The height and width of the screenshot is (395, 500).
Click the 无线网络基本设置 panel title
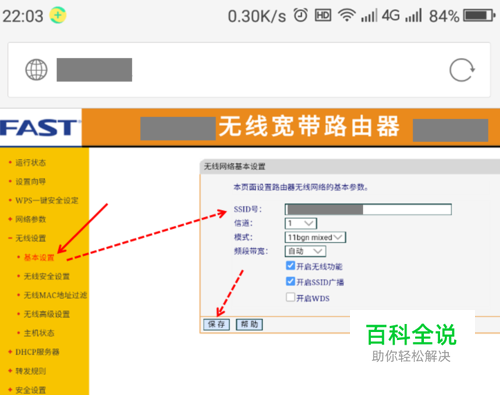(235, 166)
